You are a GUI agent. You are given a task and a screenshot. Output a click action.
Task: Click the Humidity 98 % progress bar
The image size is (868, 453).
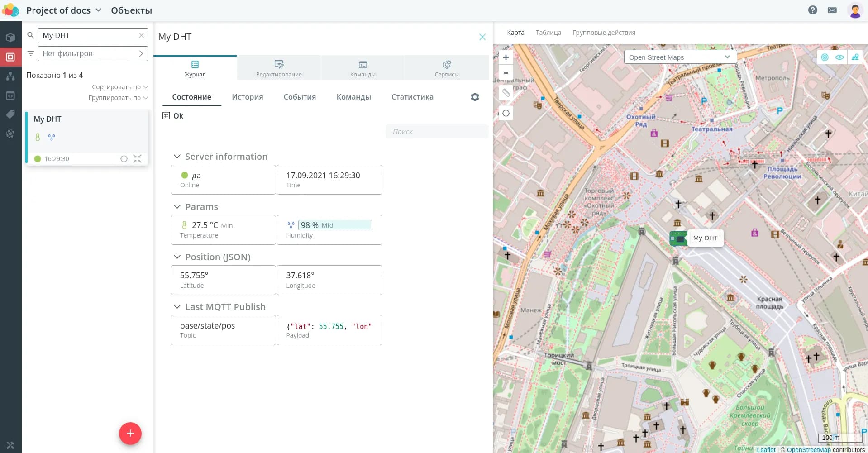(335, 225)
